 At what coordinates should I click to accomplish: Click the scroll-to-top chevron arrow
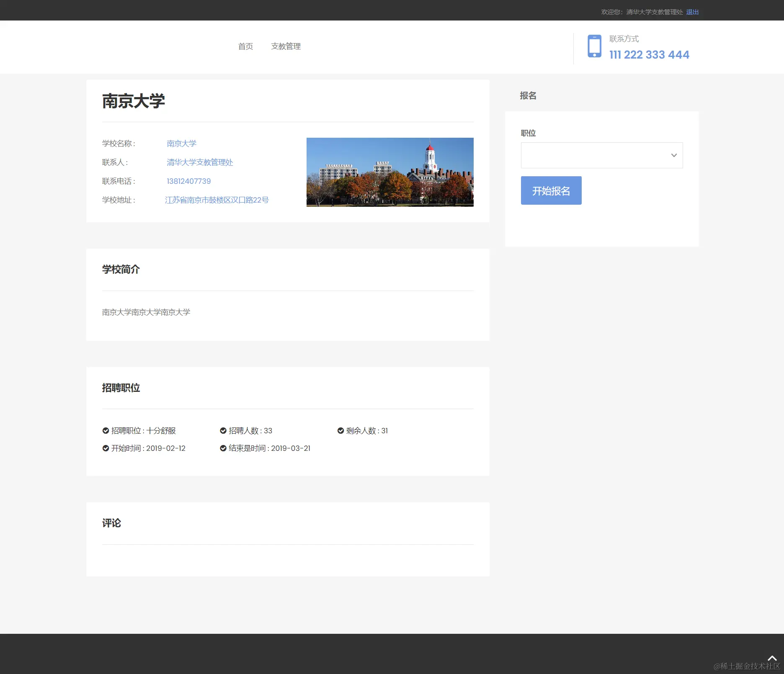click(772, 658)
